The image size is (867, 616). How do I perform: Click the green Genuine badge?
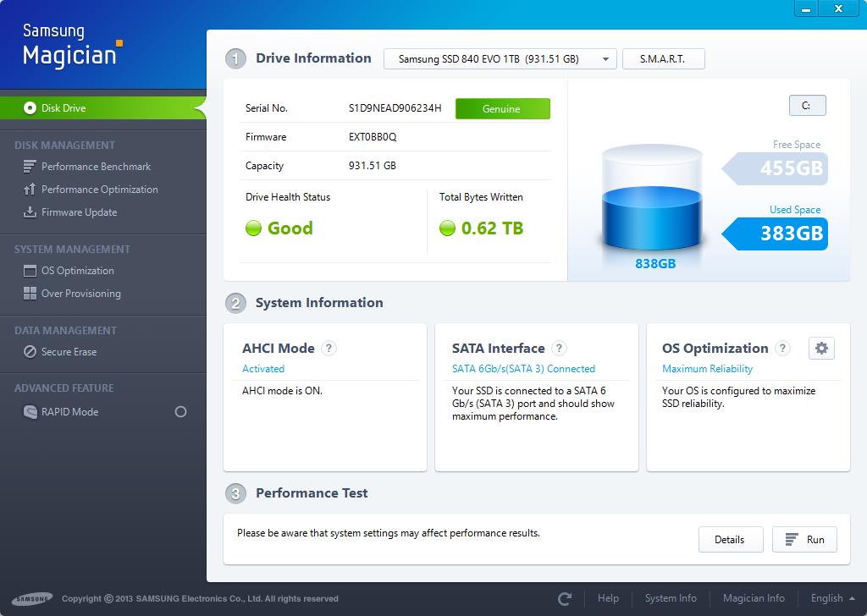coord(503,109)
